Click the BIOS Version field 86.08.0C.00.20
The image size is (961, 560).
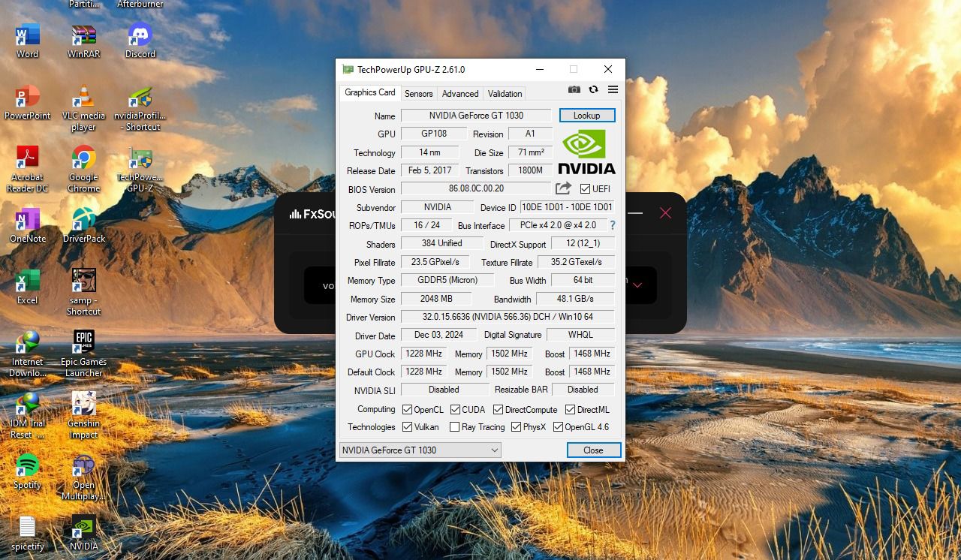coord(476,188)
